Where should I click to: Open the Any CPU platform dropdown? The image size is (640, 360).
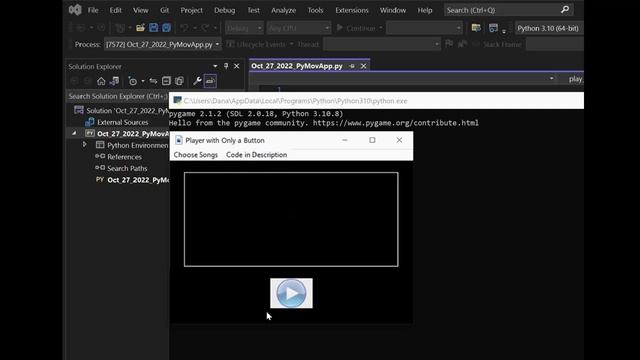[299, 28]
